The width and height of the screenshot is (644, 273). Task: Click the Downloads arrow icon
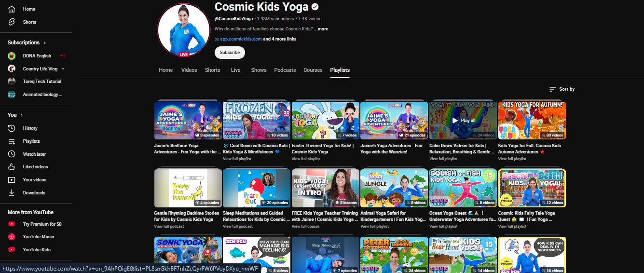click(x=12, y=193)
